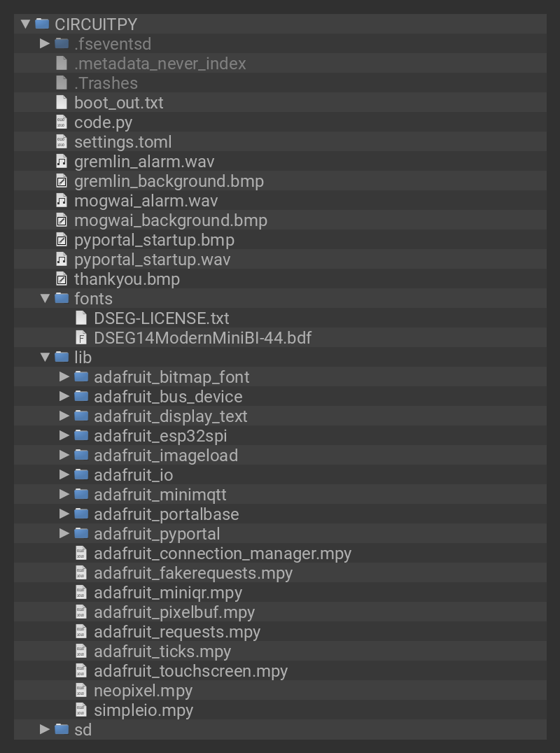Expand the .fseventsd folder

pos(45,44)
